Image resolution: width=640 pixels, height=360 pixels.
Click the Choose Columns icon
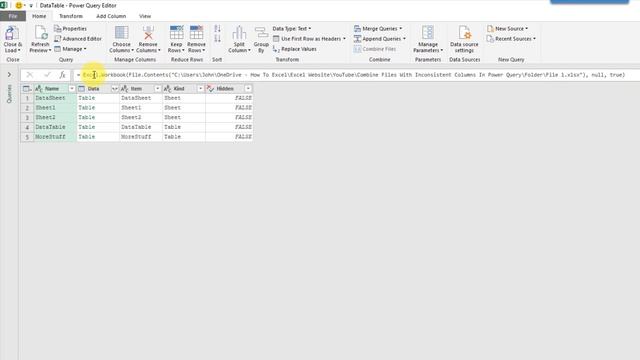pos(121,33)
